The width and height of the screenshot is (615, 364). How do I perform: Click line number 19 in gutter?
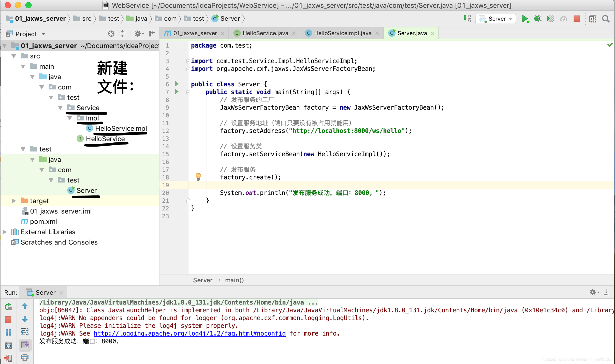166,185
